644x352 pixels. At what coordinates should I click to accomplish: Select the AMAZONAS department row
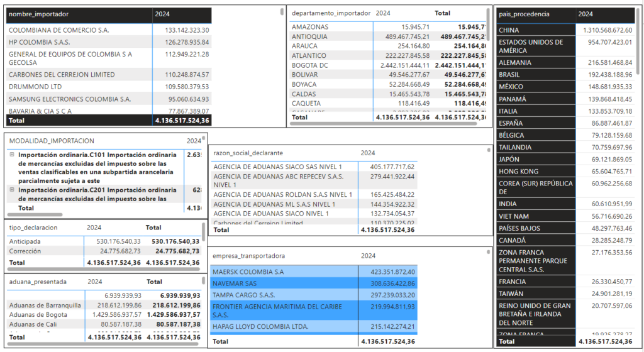[388, 26]
